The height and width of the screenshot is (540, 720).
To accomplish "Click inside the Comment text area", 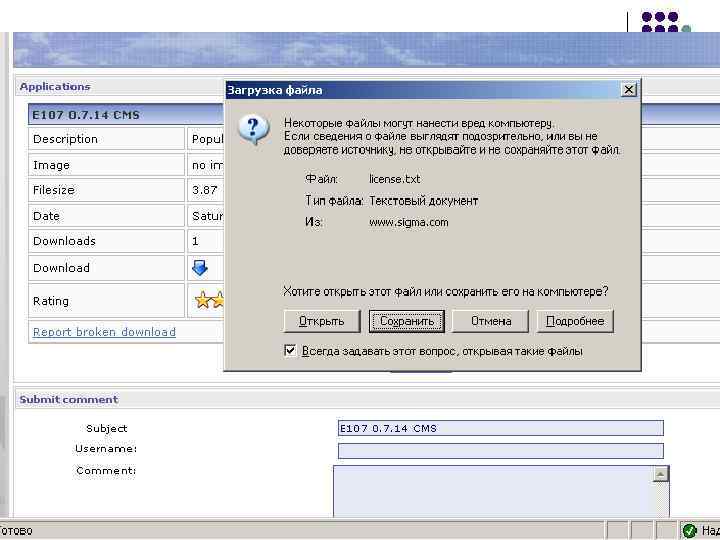I will [x=492, y=491].
